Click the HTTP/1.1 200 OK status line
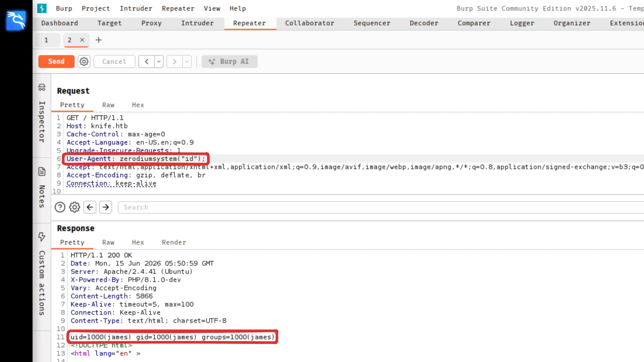This screenshot has width=644, height=362. 101,255
